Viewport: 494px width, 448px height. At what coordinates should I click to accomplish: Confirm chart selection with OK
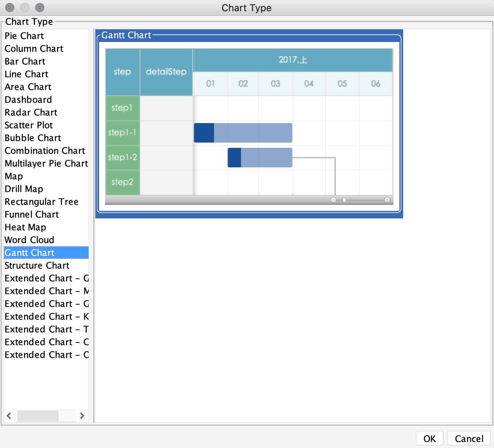[429, 438]
